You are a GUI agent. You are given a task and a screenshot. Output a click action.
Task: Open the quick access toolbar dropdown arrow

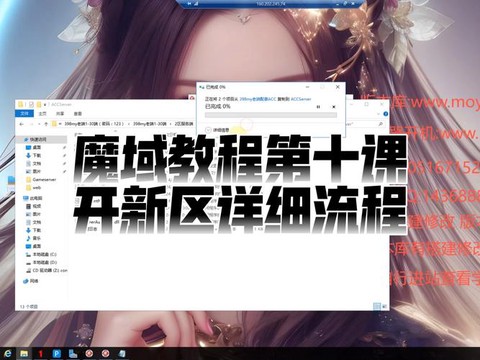click(x=45, y=105)
